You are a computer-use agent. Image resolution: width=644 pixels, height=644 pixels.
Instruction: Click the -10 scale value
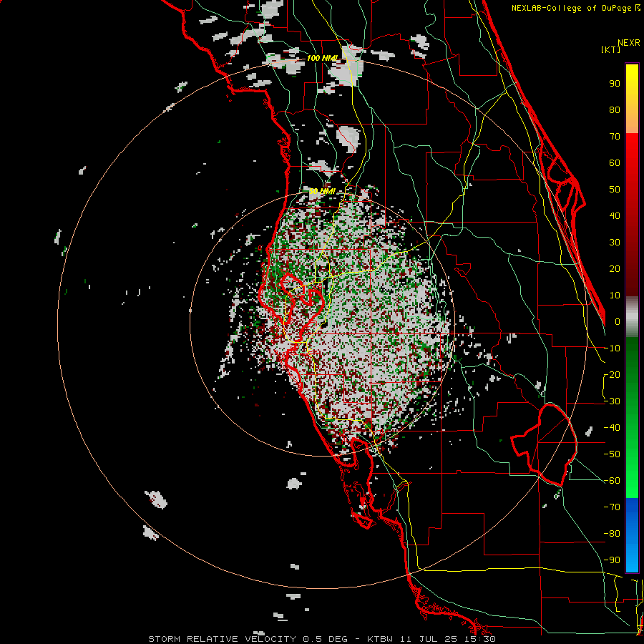[612, 348]
